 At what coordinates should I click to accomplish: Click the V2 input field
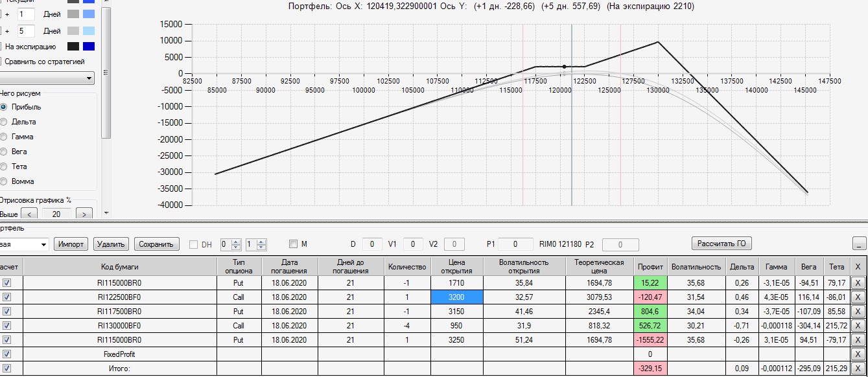[x=454, y=244]
